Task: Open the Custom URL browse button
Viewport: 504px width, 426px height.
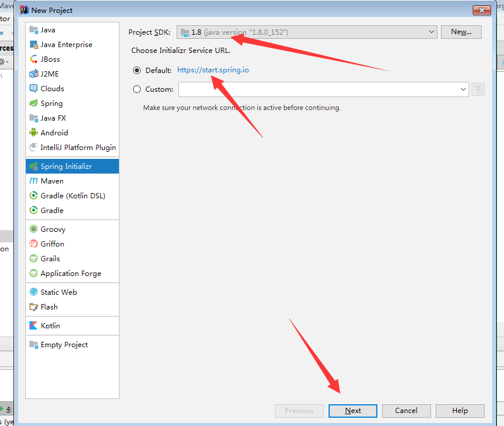Action: pos(478,89)
